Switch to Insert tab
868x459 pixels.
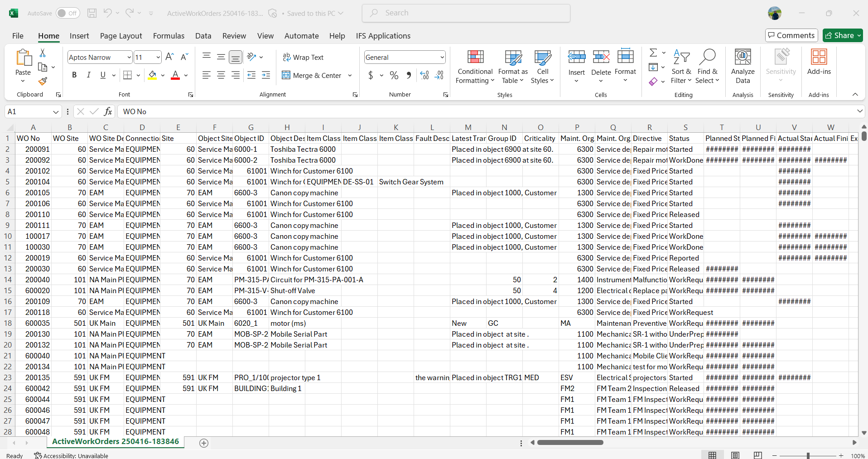(79, 36)
